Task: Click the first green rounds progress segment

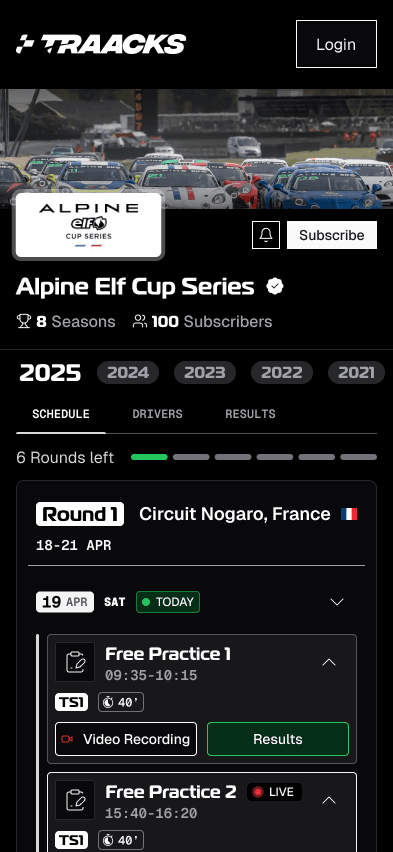Action: pos(149,457)
